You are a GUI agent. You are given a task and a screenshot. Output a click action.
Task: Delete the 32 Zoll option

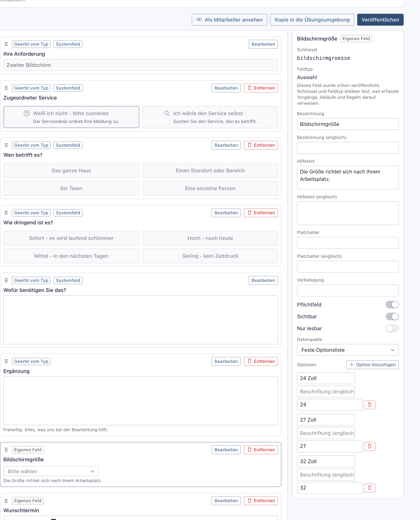[369, 488]
